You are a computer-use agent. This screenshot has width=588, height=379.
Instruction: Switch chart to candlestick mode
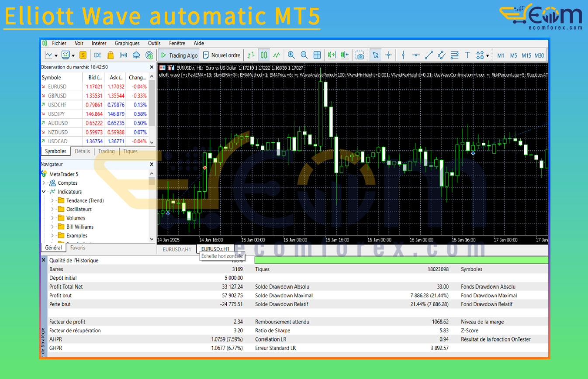click(x=264, y=55)
